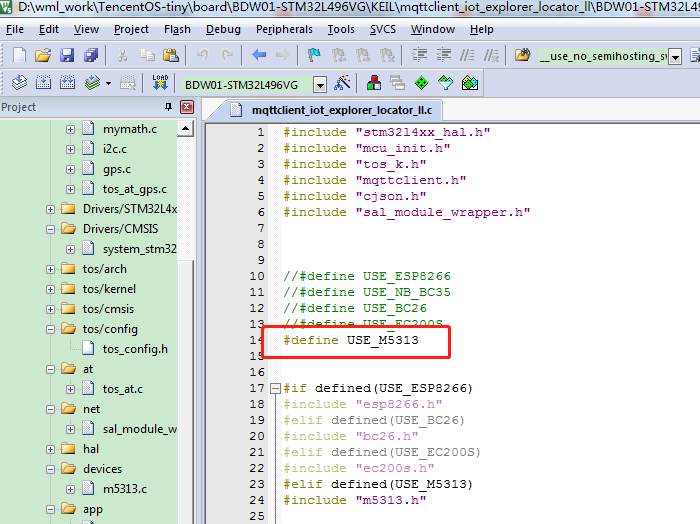Open Options for Target magic wand

coord(342,83)
